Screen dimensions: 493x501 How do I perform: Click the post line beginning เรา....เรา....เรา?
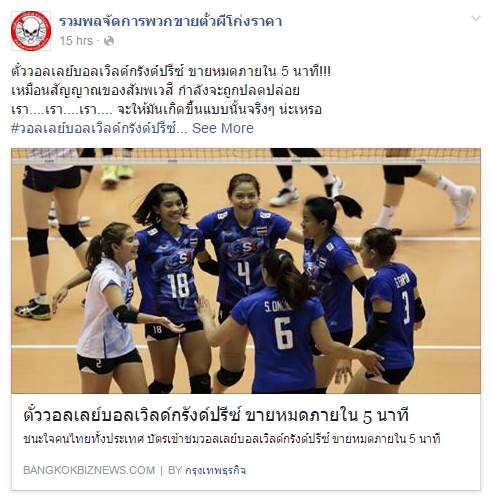[x=166, y=109]
